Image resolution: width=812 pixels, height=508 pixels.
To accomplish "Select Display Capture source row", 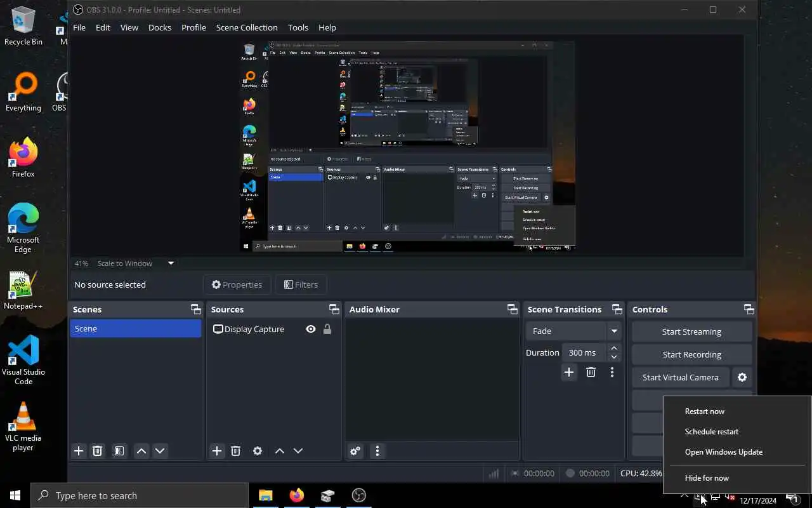I will pos(273,329).
